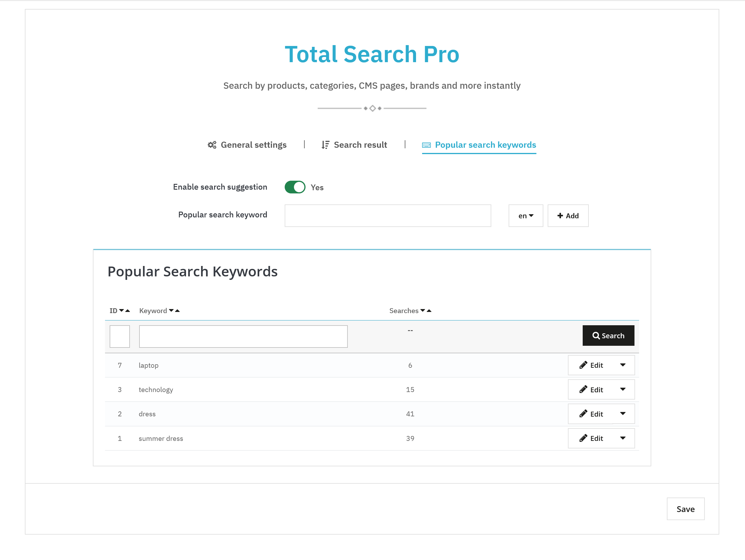Click pencil icon in dress row
Screen dimensions: 745x560
tap(583, 414)
